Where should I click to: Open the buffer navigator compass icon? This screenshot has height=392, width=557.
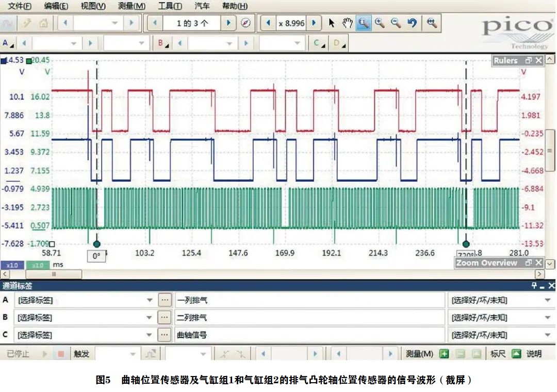click(x=245, y=23)
